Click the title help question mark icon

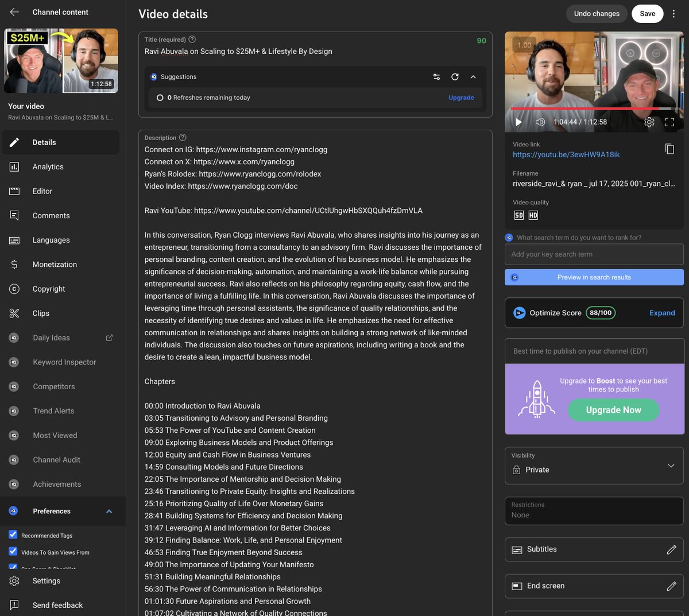192,40
